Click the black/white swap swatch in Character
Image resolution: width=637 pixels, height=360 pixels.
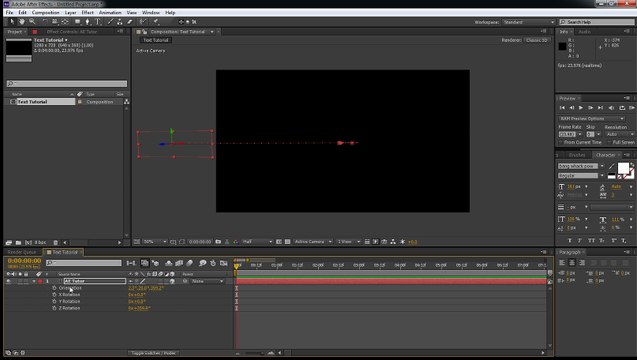point(611,176)
